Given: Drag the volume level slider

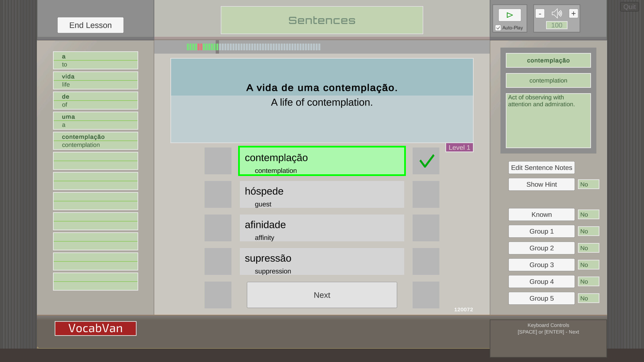Looking at the screenshot, I should pos(556,25).
